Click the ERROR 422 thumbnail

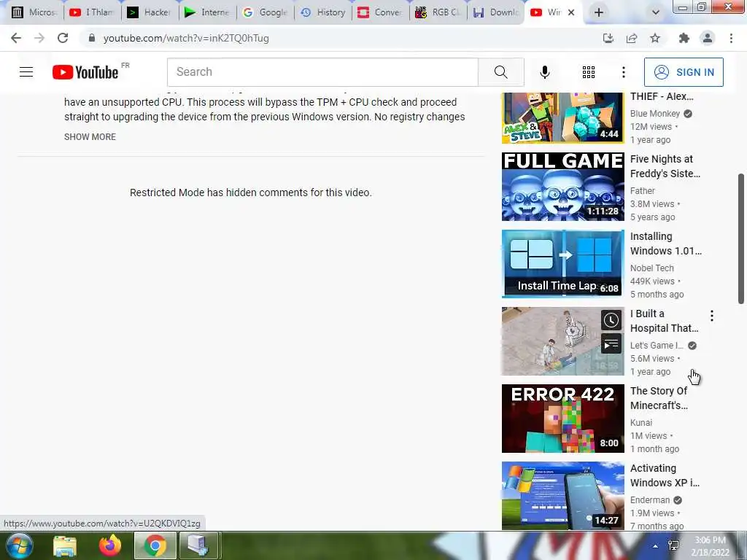point(562,419)
